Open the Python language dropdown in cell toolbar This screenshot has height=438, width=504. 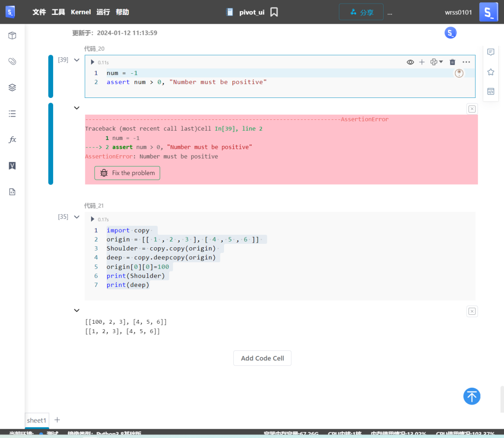(x=436, y=62)
